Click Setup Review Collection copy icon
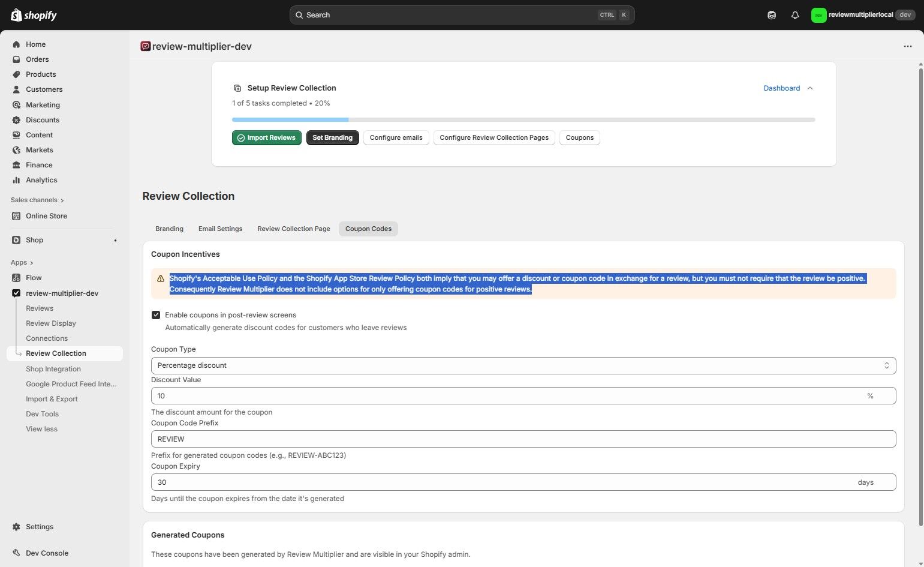The image size is (924, 567). [x=237, y=88]
